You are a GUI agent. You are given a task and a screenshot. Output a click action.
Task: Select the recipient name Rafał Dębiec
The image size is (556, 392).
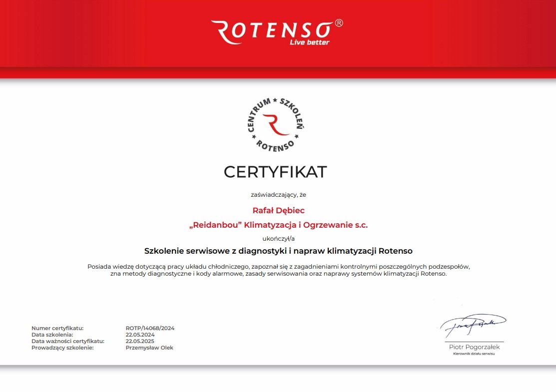[278, 210]
